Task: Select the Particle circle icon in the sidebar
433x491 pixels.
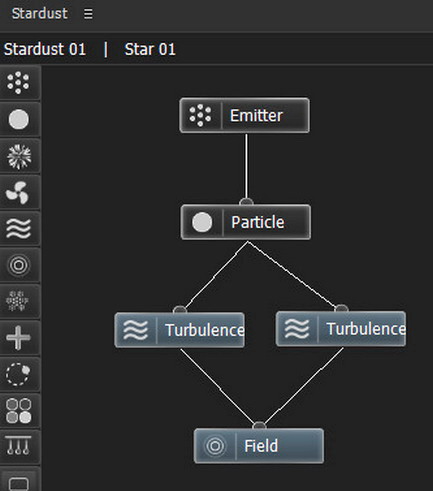Action: click(19, 119)
